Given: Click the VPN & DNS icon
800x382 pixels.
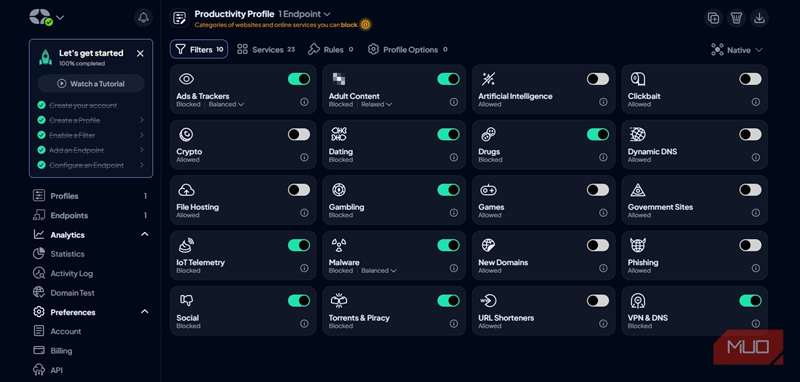Looking at the screenshot, I should point(637,300).
